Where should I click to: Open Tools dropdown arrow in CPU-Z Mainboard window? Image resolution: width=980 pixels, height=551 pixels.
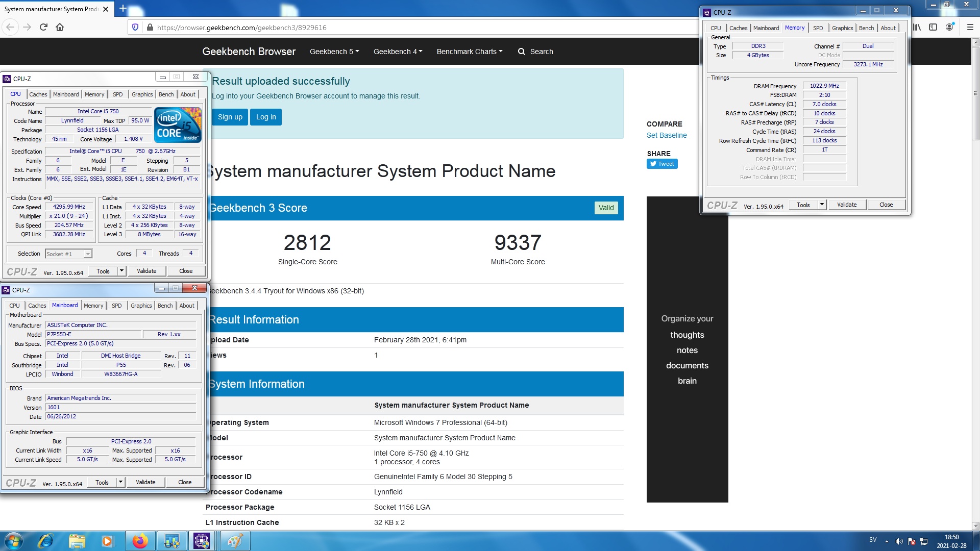click(x=120, y=482)
